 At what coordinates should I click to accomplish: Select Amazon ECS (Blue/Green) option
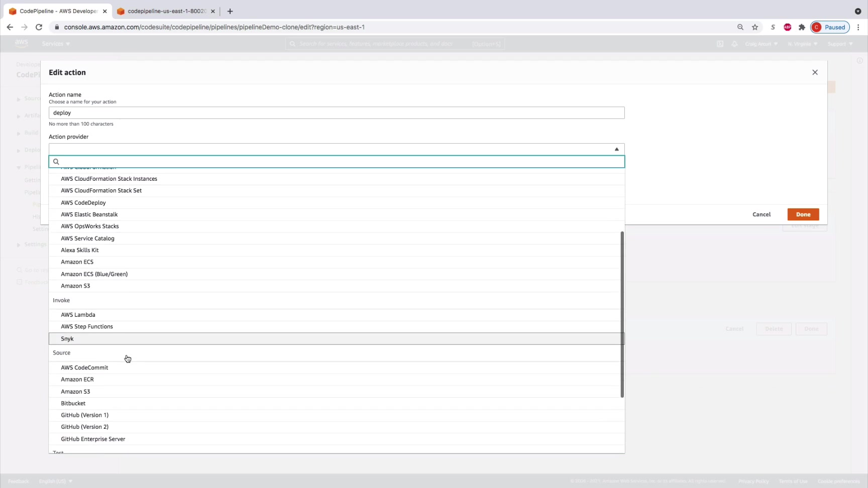pyautogui.click(x=337, y=274)
